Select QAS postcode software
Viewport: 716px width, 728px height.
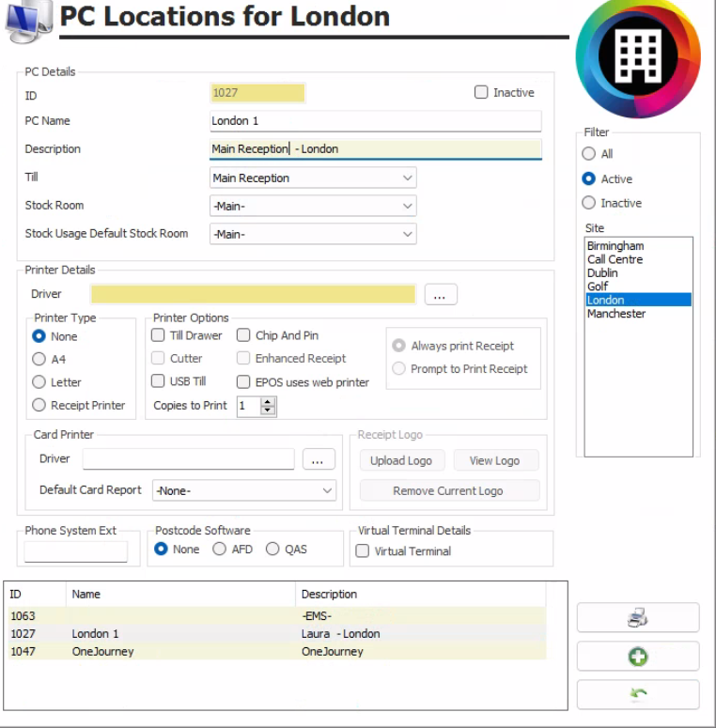point(272,549)
